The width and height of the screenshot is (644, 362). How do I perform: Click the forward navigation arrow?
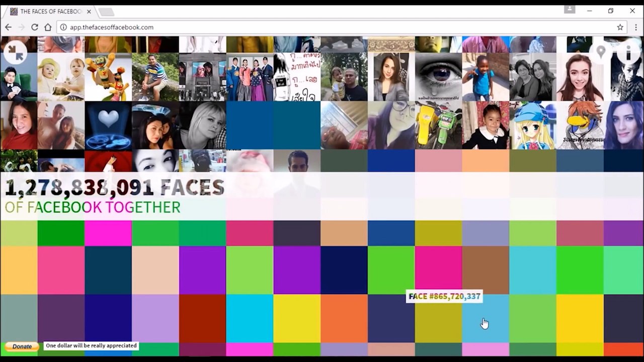(x=21, y=27)
